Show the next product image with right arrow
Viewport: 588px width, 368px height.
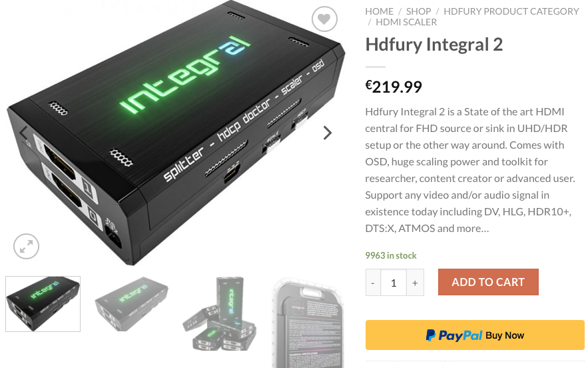[328, 133]
